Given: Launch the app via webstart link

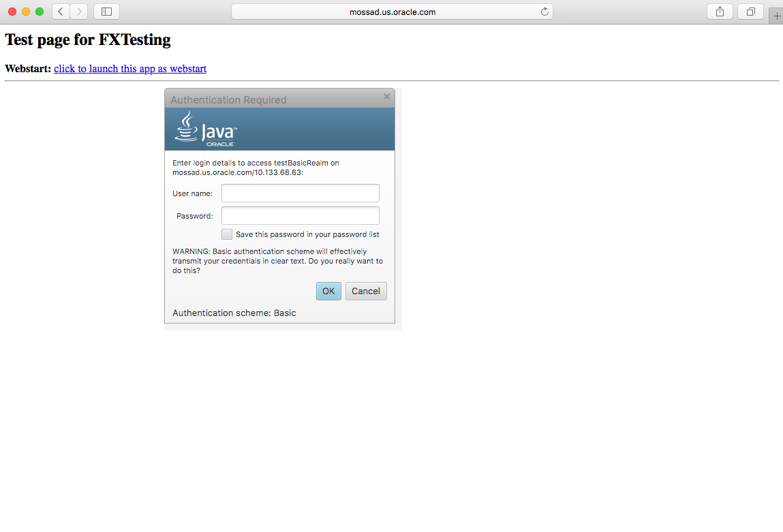Looking at the screenshot, I should (130, 69).
